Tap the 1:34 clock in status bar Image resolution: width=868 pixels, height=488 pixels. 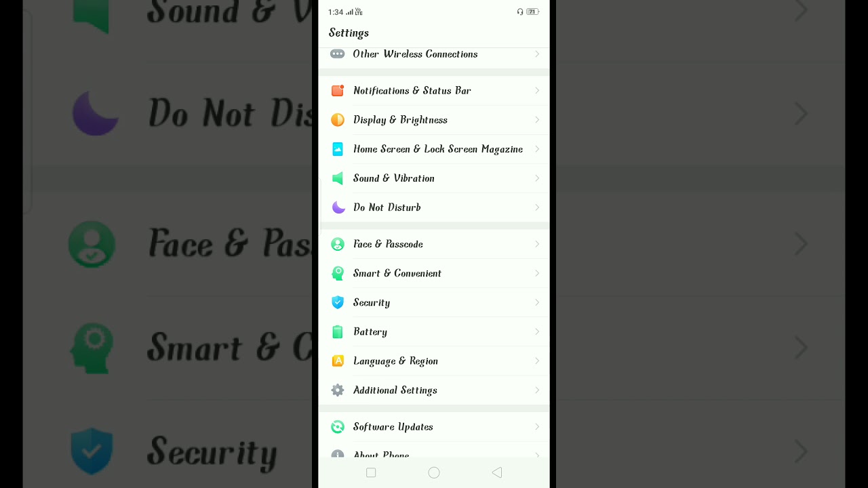pos(335,12)
